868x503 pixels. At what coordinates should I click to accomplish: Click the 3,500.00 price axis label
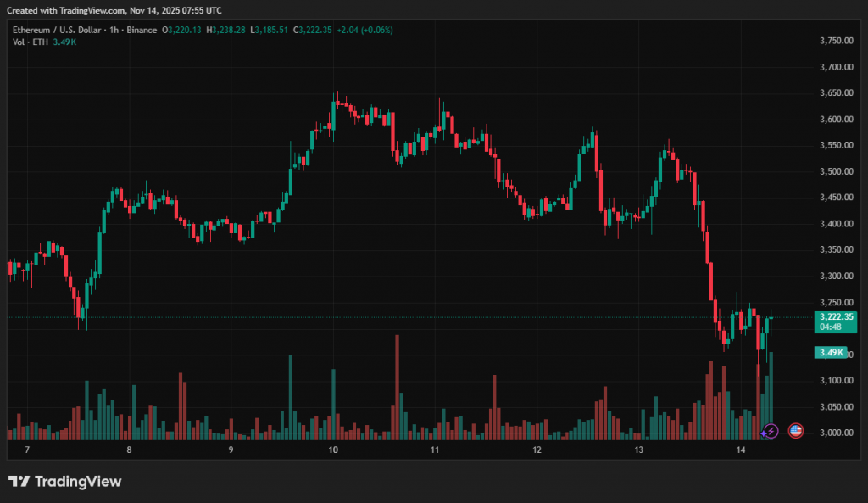click(x=836, y=171)
